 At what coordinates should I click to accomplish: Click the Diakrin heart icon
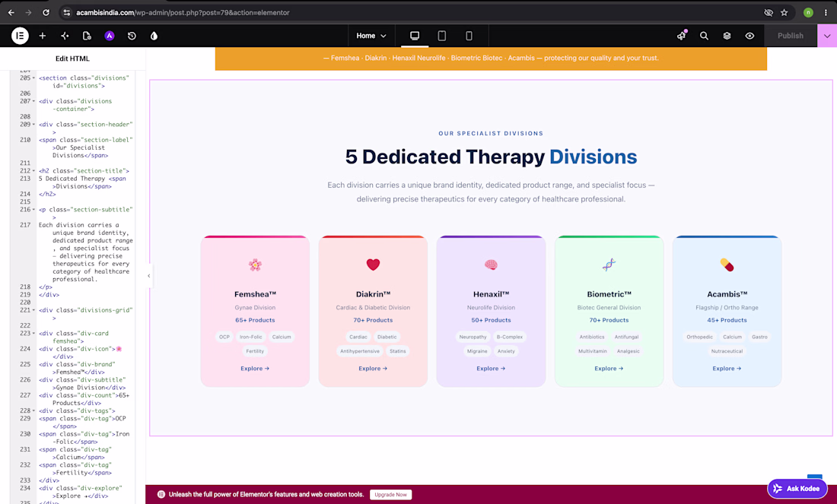(373, 265)
